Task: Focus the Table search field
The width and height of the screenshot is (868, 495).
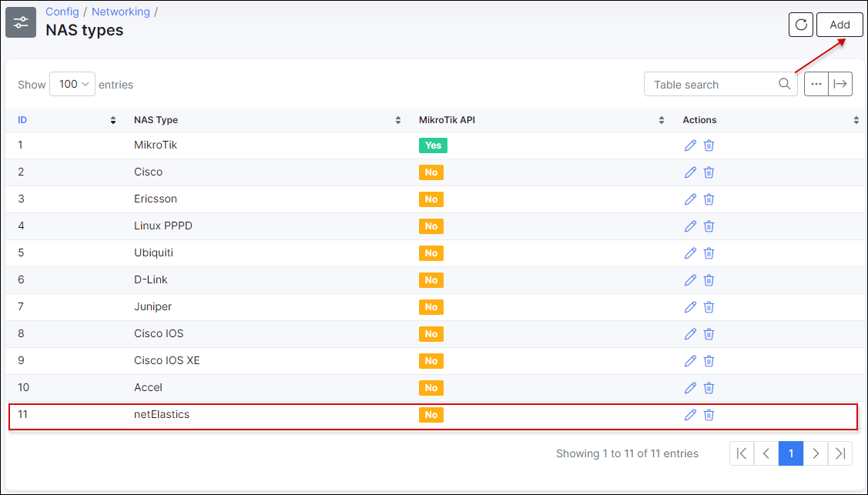Action: 720,84
